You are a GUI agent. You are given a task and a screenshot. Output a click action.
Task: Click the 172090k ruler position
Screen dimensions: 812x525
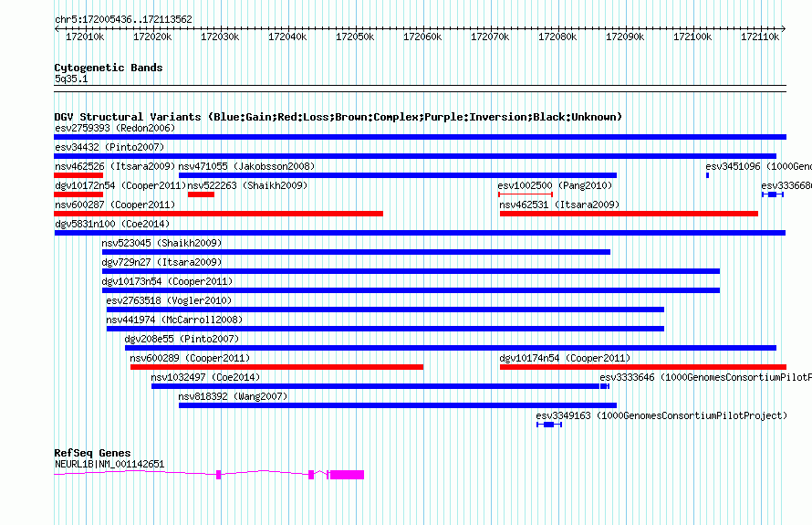[625, 37]
